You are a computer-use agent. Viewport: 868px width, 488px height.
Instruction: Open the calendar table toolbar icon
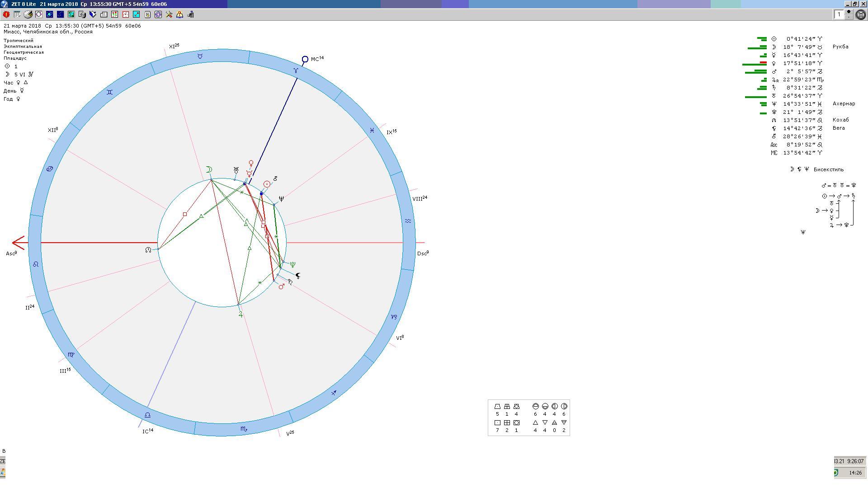[17, 14]
